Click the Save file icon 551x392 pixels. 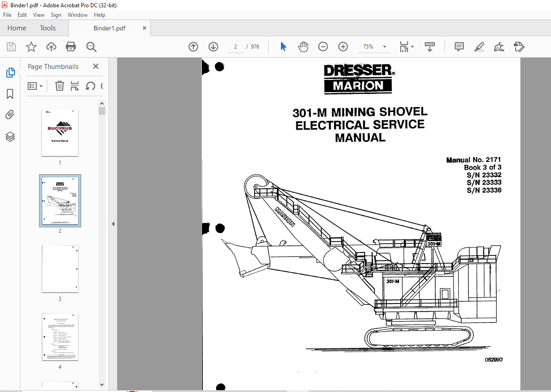tap(11, 47)
